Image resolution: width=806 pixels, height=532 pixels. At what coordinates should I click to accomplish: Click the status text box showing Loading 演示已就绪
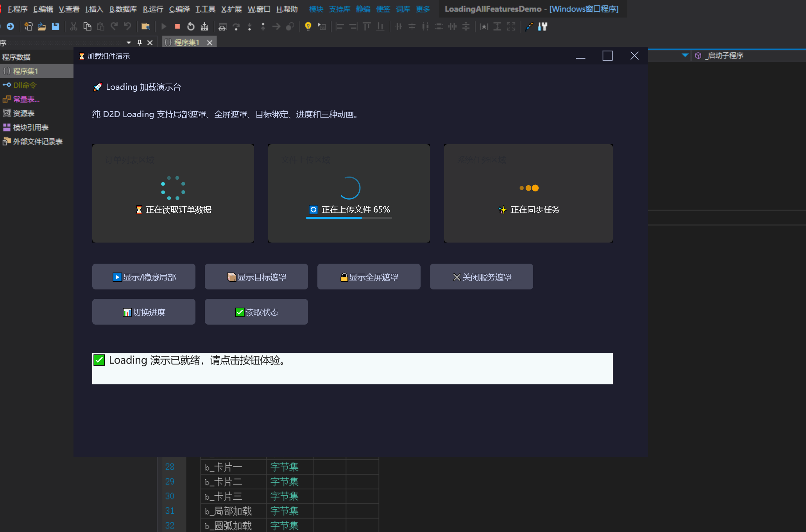coord(353,369)
